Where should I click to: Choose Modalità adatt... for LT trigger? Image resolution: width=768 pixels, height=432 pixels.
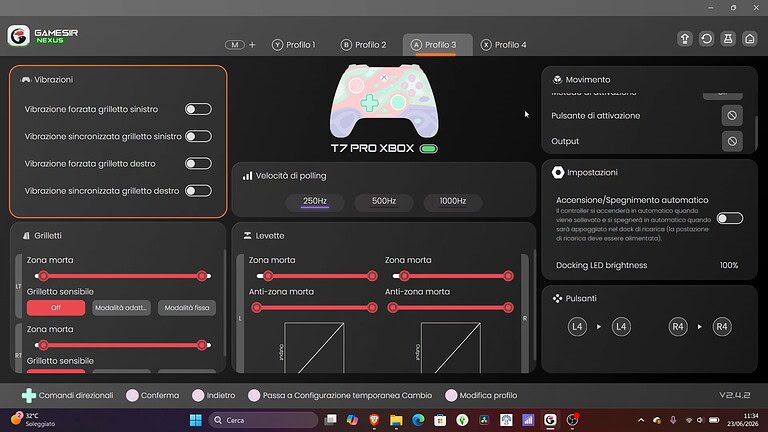tap(121, 308)
